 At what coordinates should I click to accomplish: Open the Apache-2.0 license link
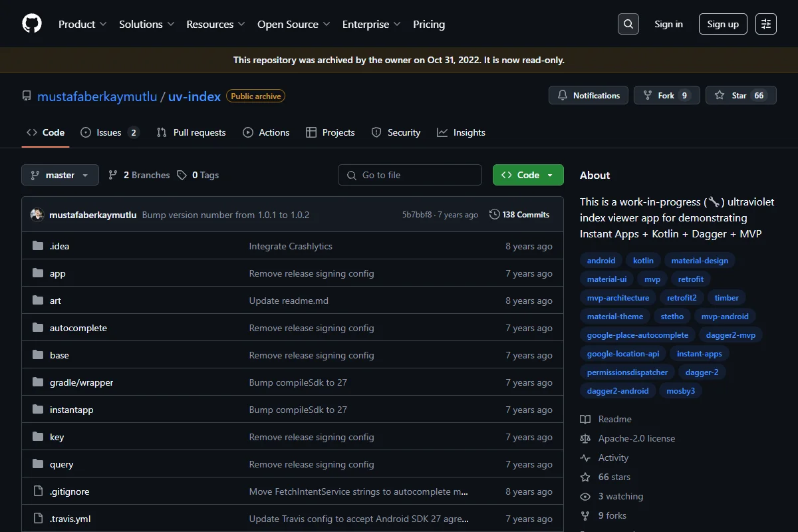pyautogui.click(x=636, y=438)
